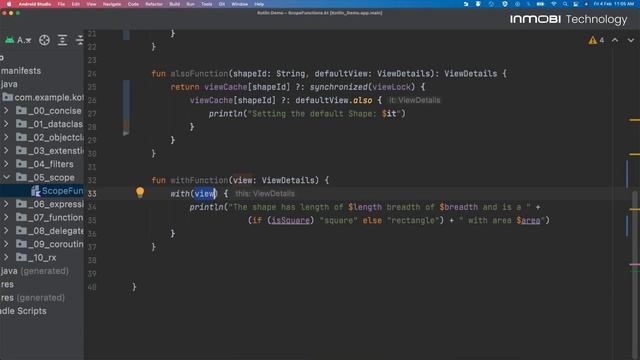This screenshot has width=640, height=360.
Task: Click the collapse all icon in Project panel
Action: coord(80,40)
